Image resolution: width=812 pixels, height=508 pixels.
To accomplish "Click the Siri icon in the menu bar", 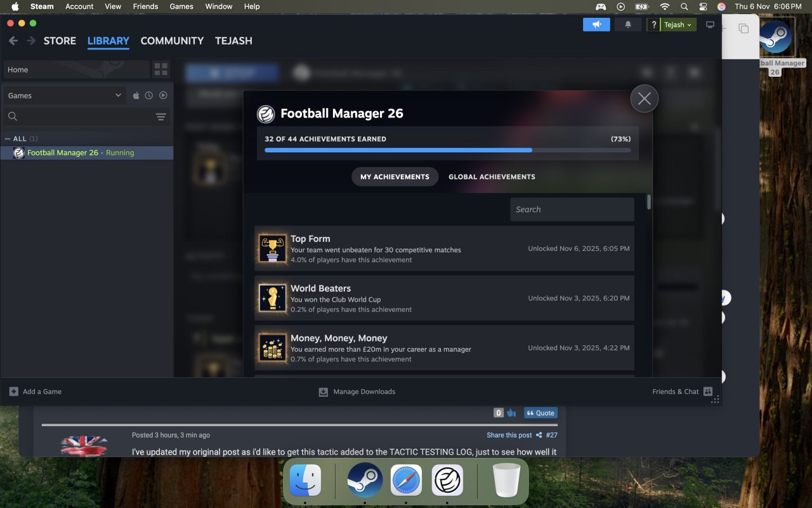I will 721,6.
